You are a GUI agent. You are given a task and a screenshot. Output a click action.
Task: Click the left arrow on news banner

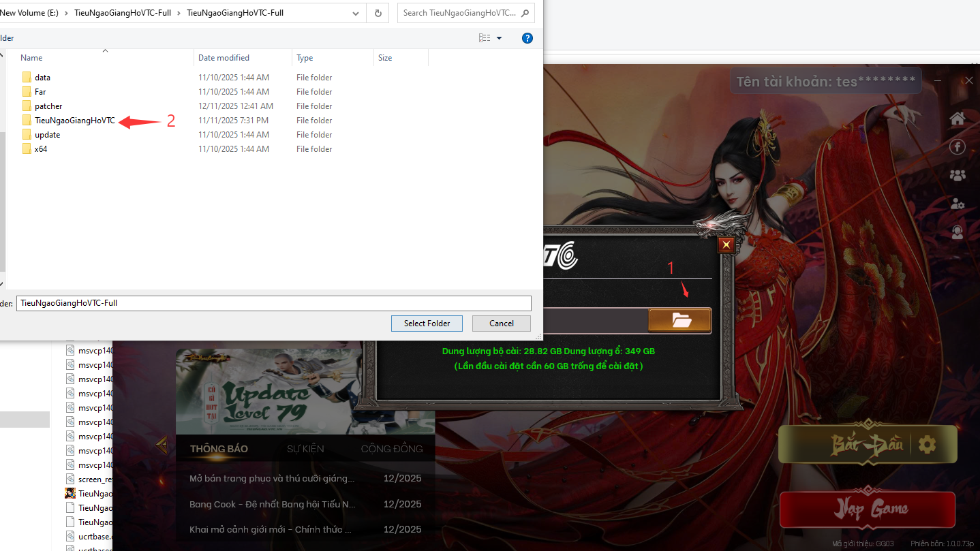162,445
